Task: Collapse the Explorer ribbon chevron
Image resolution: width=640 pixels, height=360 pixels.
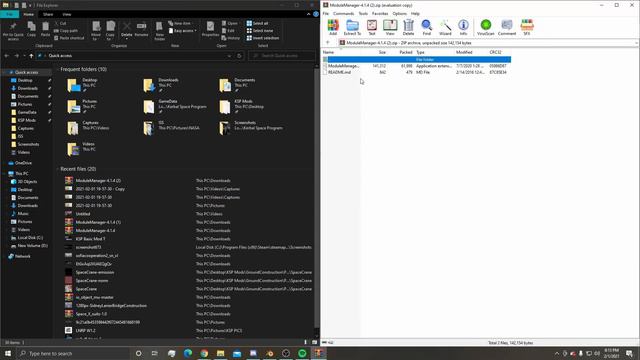Action: 308,14
